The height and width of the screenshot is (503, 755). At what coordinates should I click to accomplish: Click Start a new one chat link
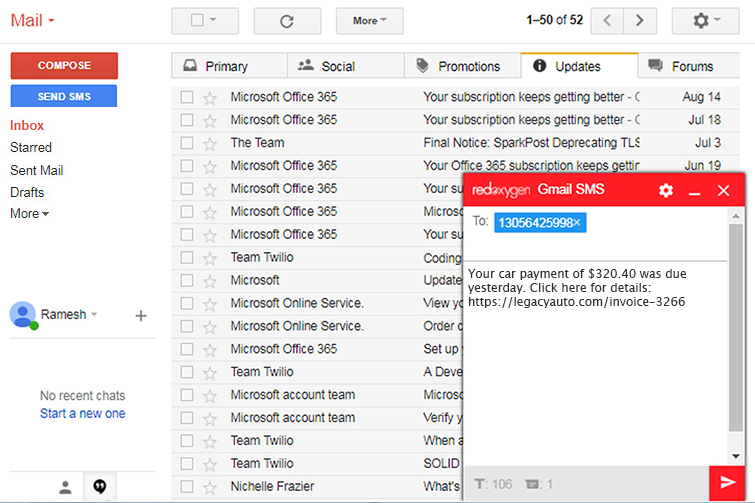82,413
